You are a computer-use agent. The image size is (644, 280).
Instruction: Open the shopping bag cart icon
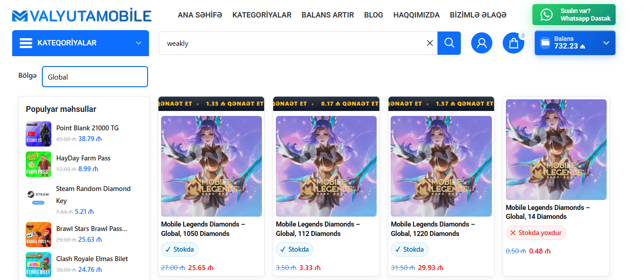point(513,43)
